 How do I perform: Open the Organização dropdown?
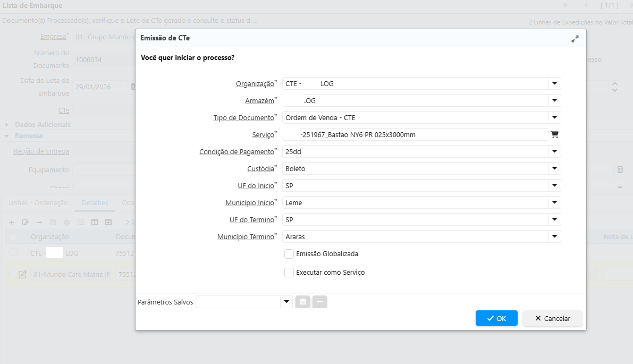(554, 83)
